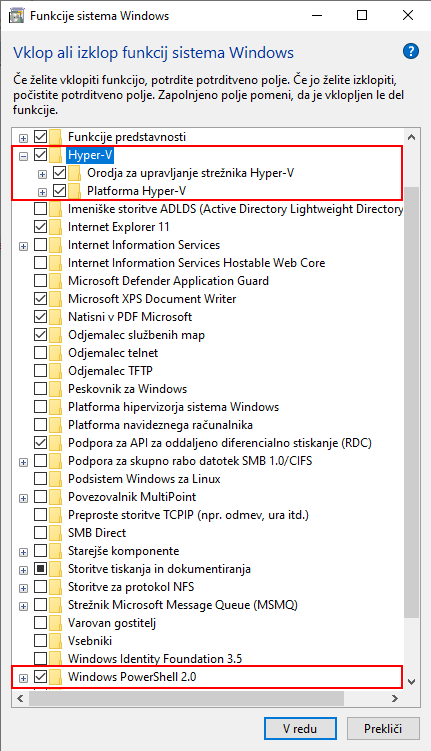The height and width of the screenshot is (751, 431).
Task: Select the Hyper-V folder icon
Action: 56,155
